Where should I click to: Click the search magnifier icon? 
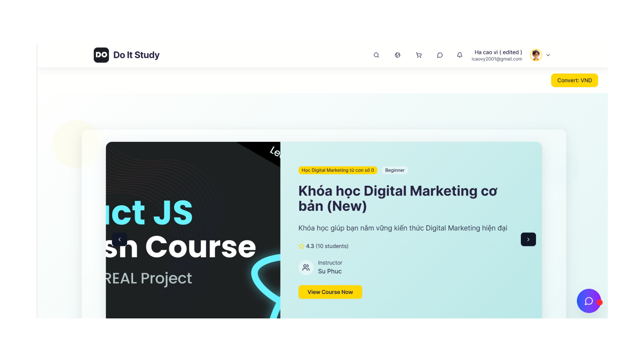tap(376, 55)
